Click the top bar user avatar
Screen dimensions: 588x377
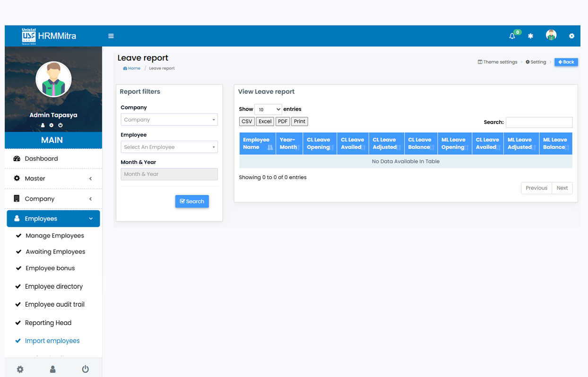(551, 35)
